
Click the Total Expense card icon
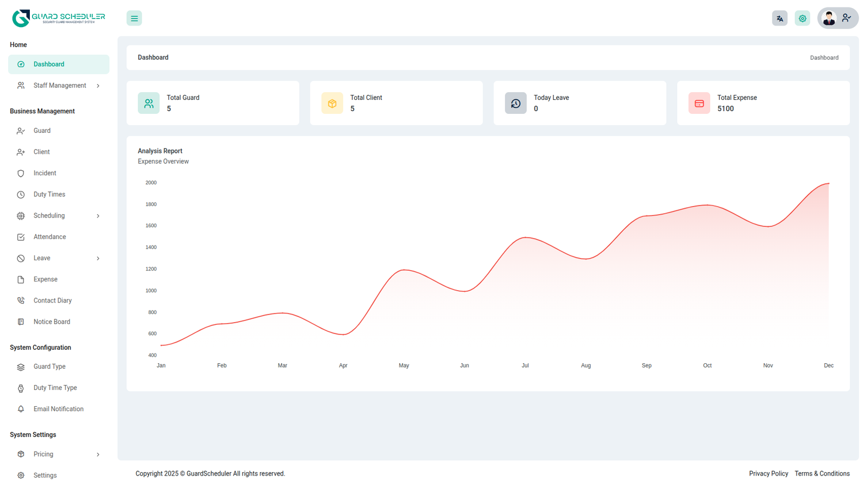[x=699, y=103]
